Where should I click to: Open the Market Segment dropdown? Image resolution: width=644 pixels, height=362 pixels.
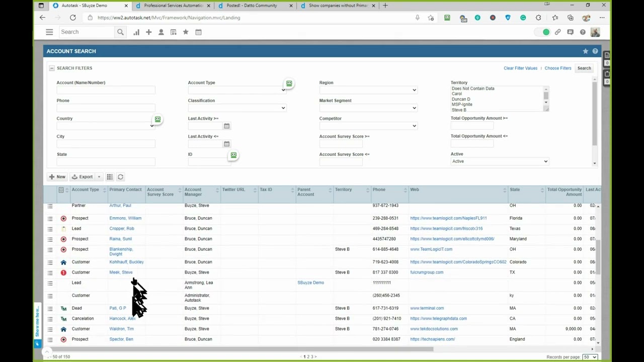(368, 108)
